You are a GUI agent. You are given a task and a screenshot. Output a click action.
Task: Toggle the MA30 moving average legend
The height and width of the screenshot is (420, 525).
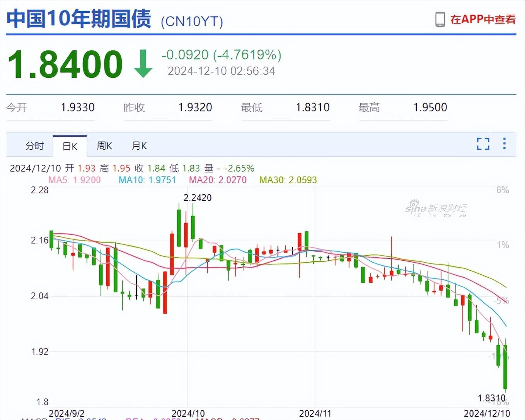(x=288, y=180)
